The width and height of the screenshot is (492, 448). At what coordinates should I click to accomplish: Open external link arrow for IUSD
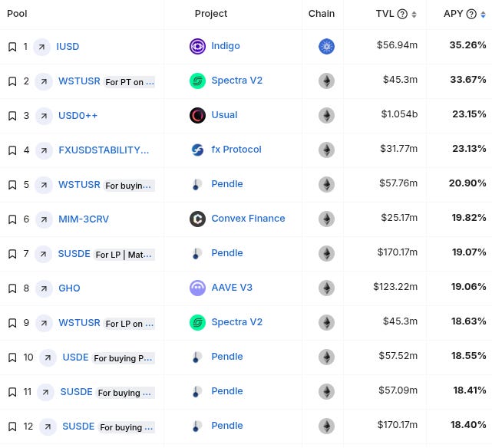pyautogui.click(x=41, y=47)
